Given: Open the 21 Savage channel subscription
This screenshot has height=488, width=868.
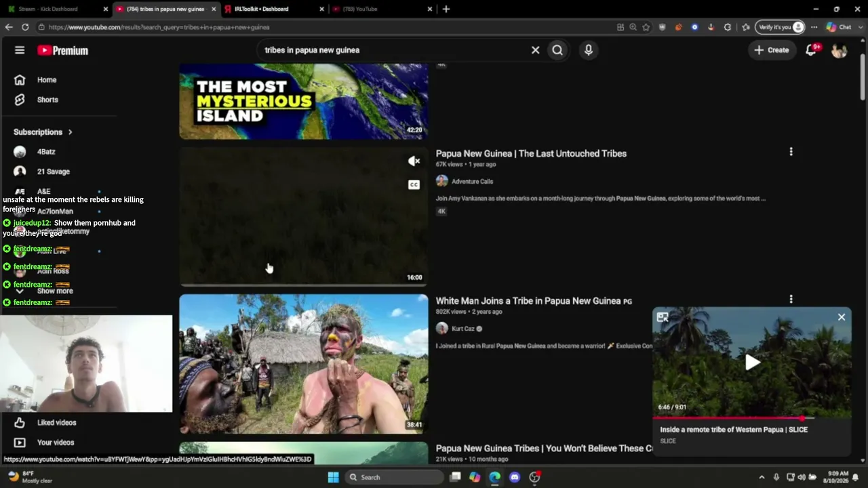Looking at the screenshot, I should coord(54,171).
